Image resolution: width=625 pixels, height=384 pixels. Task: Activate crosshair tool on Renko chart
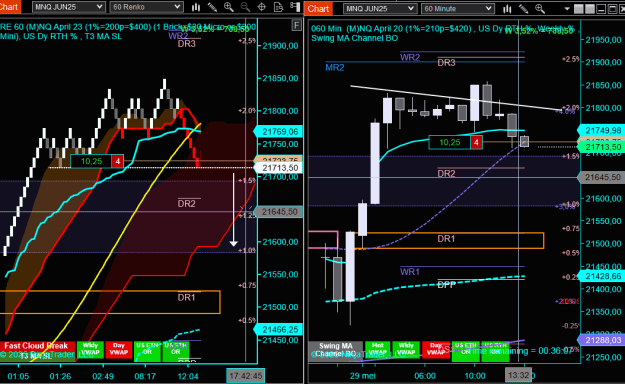[261, 7]
